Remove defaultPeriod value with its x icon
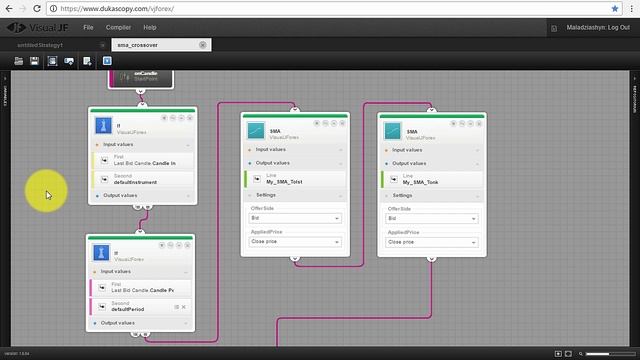This screenshot has height=360, width=640. click(184, 307)
